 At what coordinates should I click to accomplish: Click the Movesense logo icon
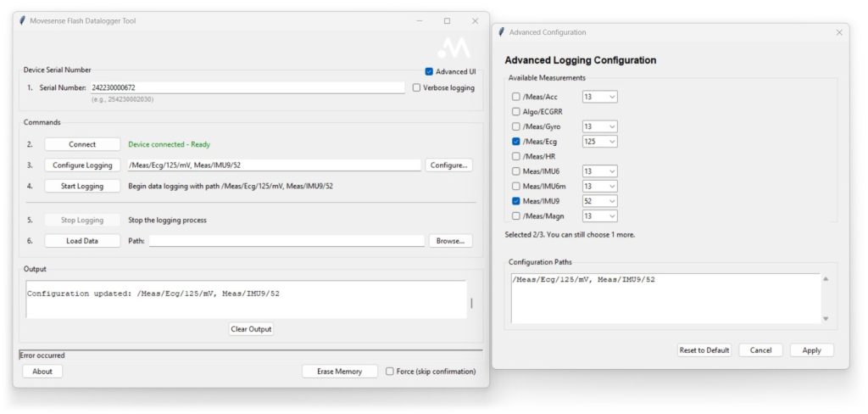453,48
